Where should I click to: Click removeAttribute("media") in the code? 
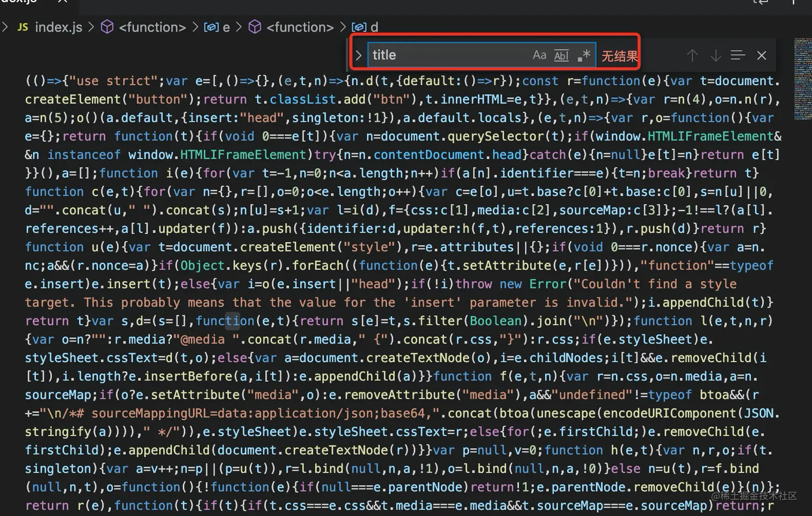click(x=429, y=395)
